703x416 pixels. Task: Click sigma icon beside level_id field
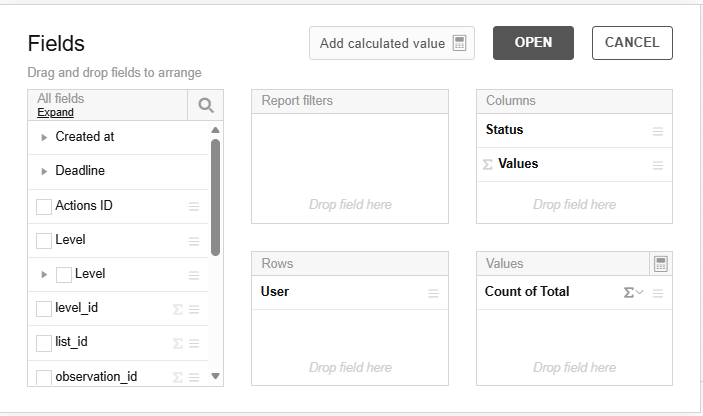[x=178, y=309]
